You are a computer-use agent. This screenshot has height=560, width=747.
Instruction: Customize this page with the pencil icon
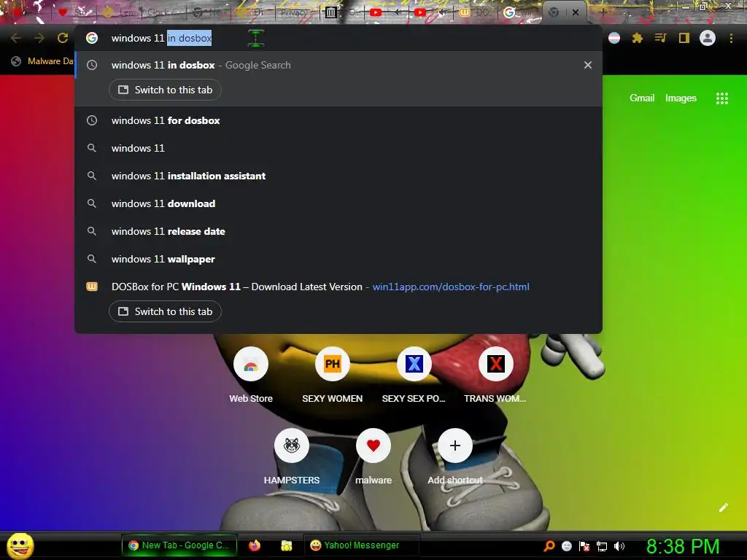click(723, 507)
